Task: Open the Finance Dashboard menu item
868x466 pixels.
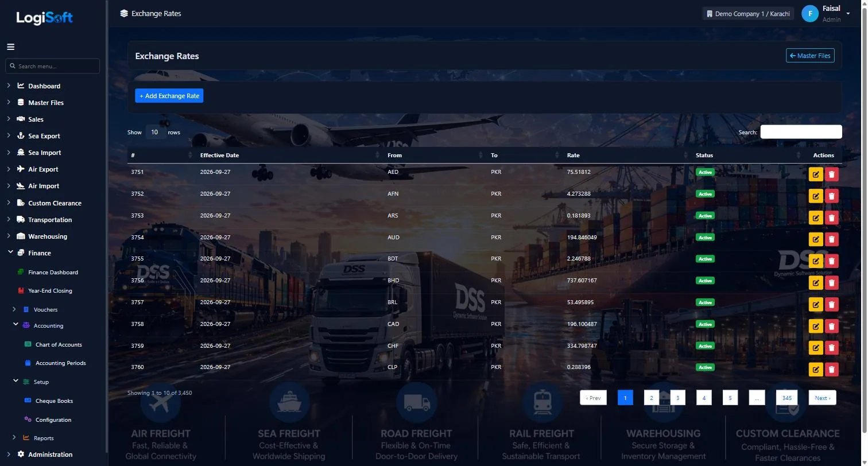Action: 53,273
